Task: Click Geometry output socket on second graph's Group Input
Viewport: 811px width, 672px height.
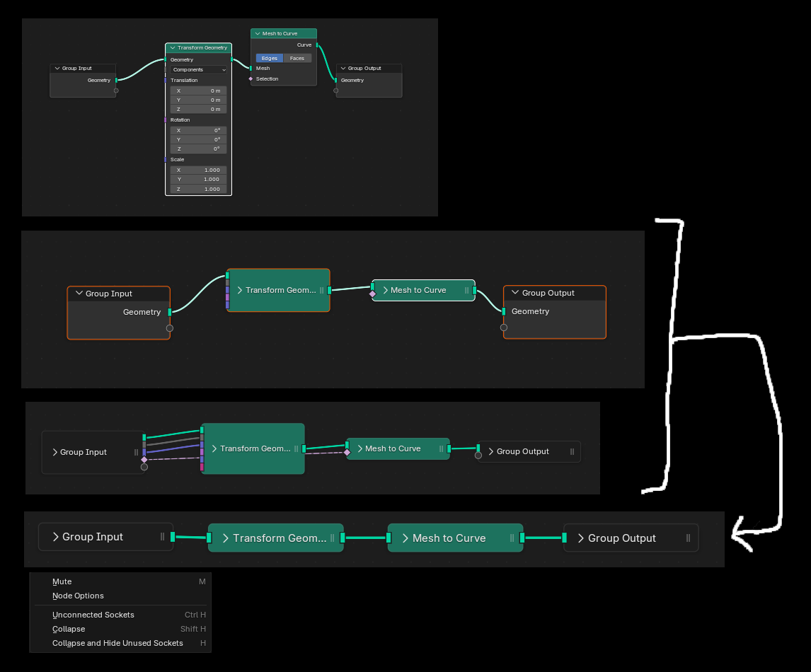Action: click(170, 312)
